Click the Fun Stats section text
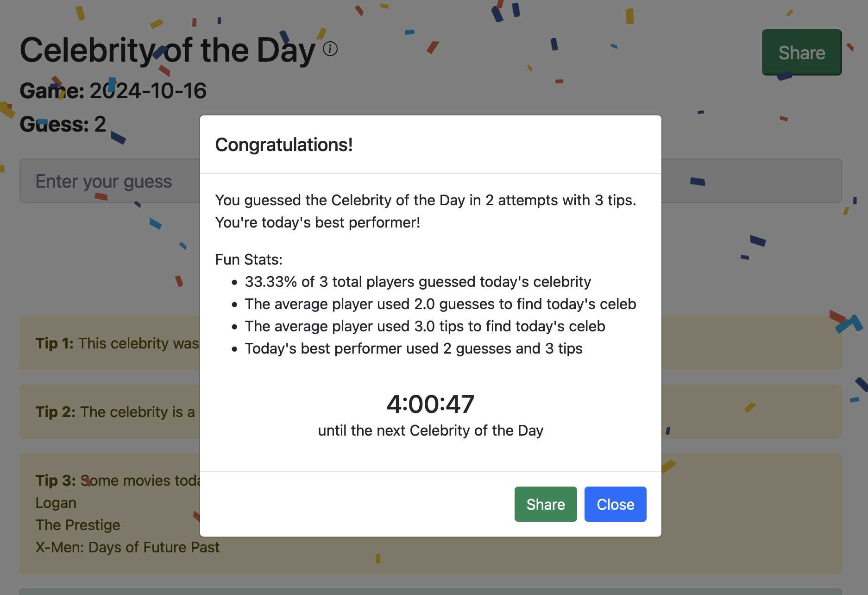This screenshot has height=595, width=868. pyautogui.click(x=248, y=260)
